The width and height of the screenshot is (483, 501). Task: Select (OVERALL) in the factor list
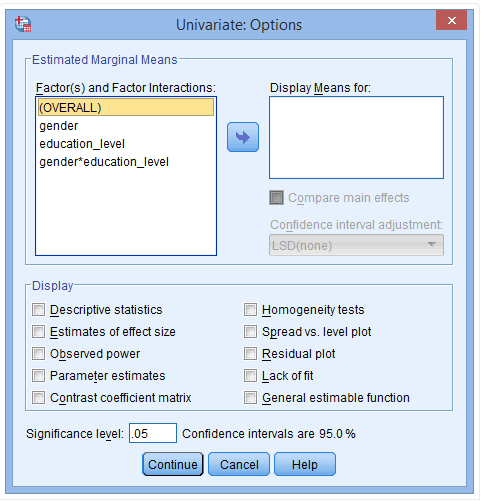(126, 107)
